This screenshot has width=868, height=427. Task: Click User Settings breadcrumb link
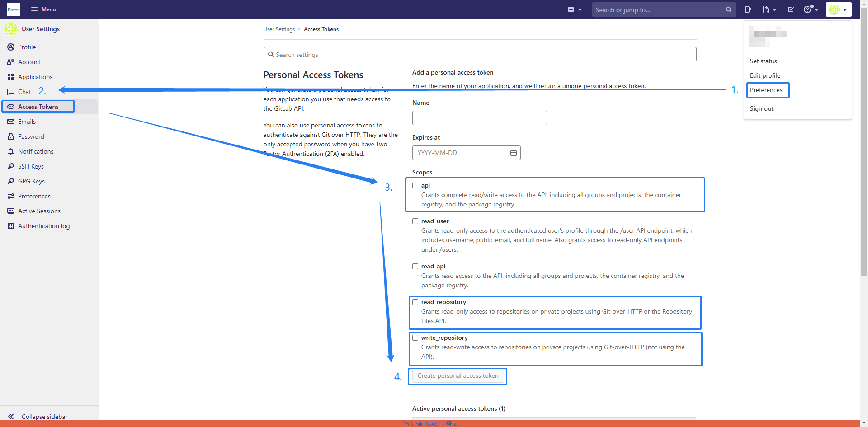pos(279,29)
